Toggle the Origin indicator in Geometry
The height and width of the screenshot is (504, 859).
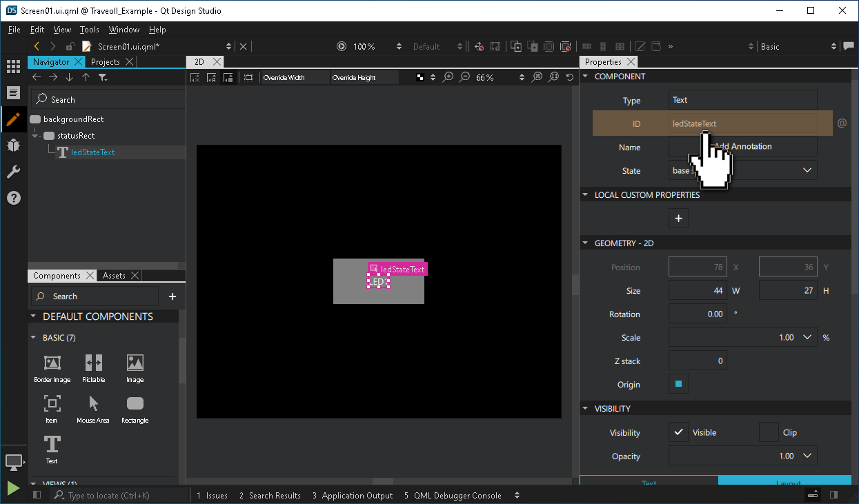(678, 384)
